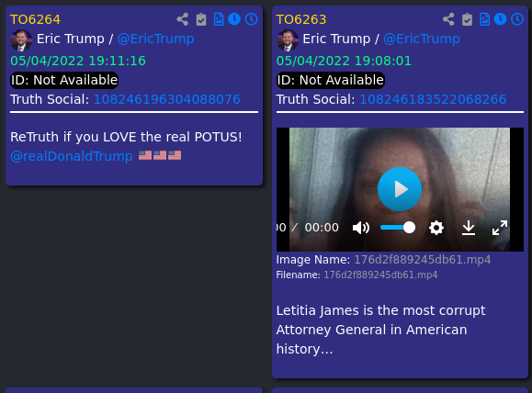Click Eric Trump avatar on TO6263
The width and height of the screenshot is (532, 393).
(287, 40)
